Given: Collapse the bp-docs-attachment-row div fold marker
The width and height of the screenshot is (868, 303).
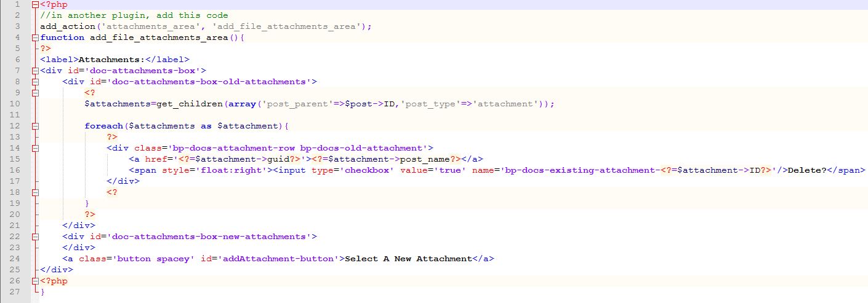Looking at the screenshot, I should pos(35,148).
